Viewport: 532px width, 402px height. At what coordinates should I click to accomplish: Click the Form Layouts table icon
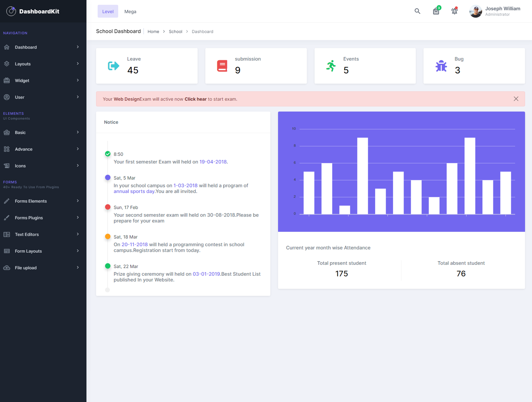click(7, 251)
